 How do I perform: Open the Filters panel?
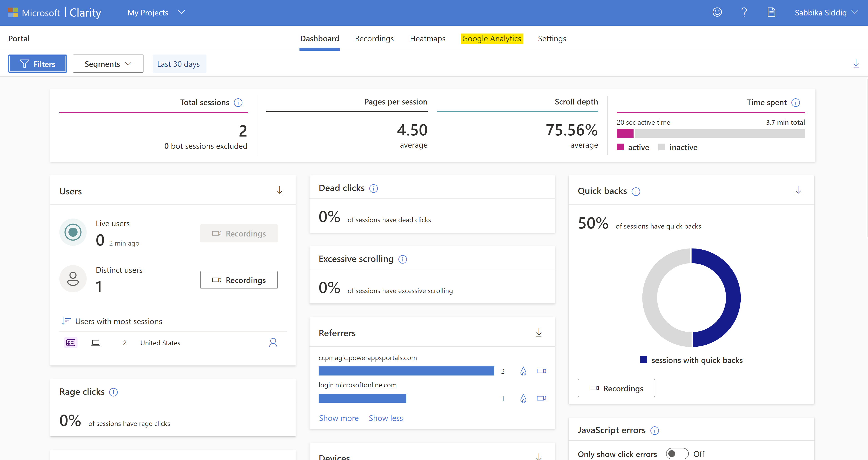[37, 64]
